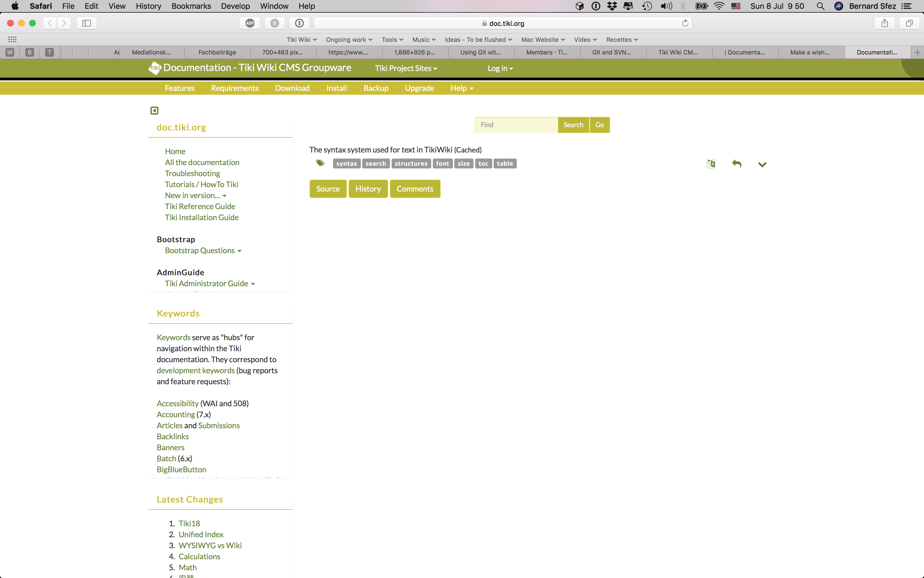924x578 pixels.
Task: Open the Apple menu
Action: (x=15, y=6)
